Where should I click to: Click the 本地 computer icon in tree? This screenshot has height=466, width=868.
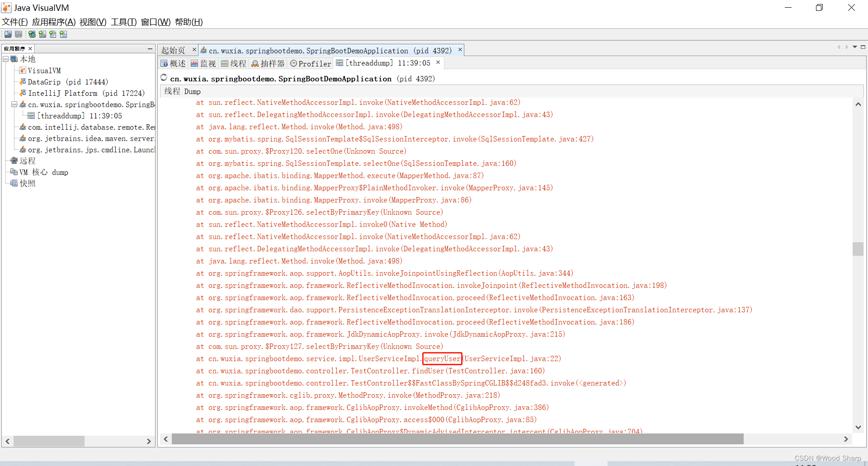(x=14, y=59)
